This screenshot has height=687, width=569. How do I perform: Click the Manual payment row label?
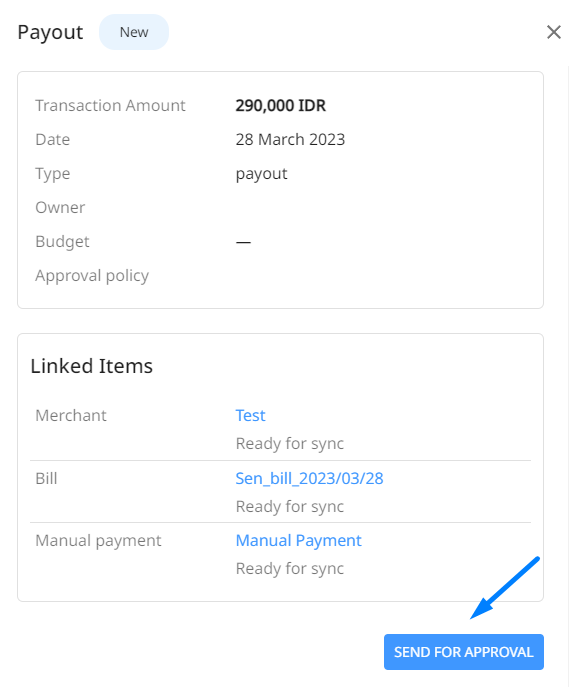pos(98,541)
